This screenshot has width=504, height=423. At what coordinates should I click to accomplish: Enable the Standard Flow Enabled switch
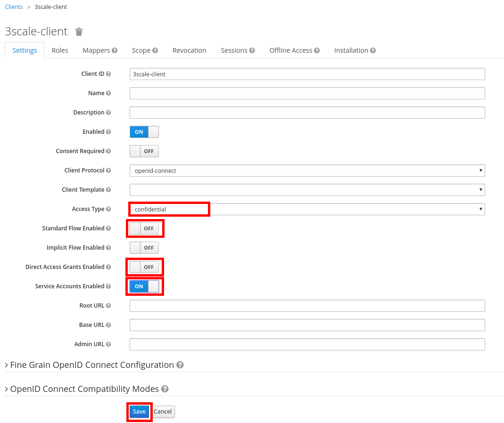point(144,228)
